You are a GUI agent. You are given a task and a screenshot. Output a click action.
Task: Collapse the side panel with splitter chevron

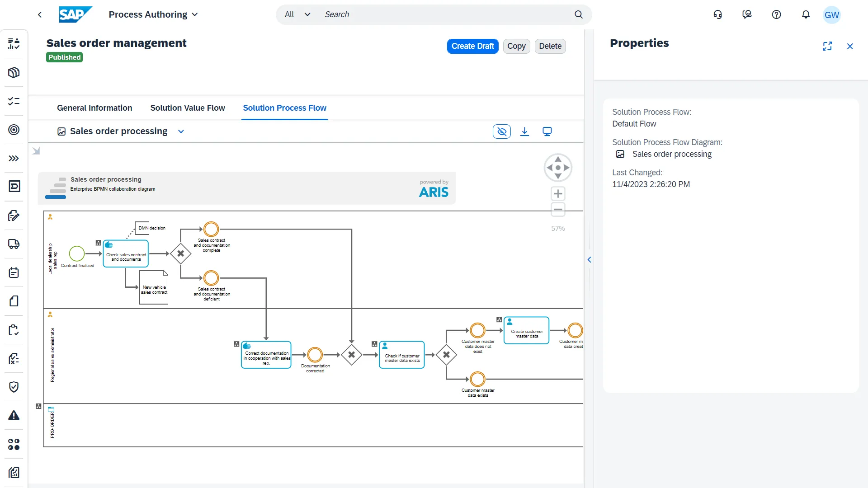589,260
